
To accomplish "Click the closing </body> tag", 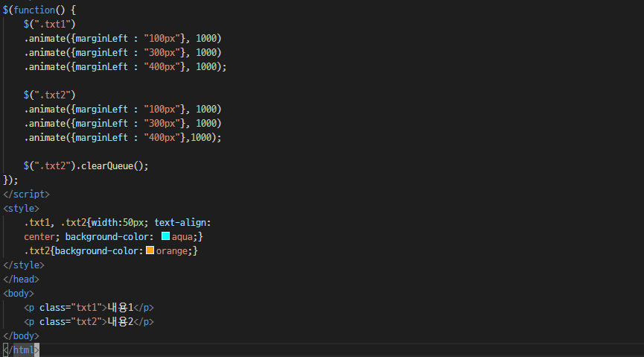I will (21, 335).
